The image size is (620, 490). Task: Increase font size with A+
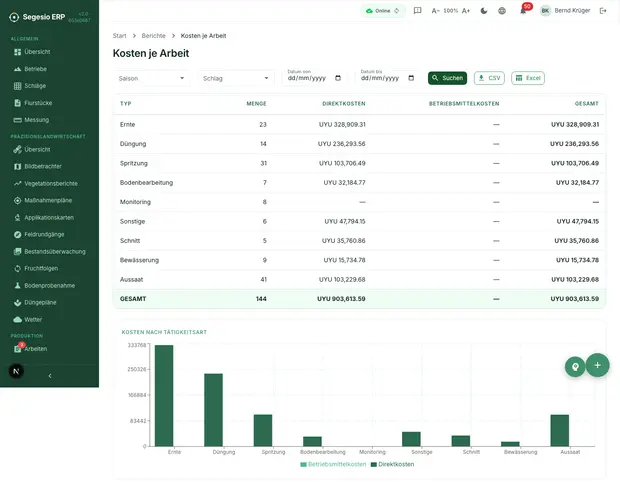[466, 11]
